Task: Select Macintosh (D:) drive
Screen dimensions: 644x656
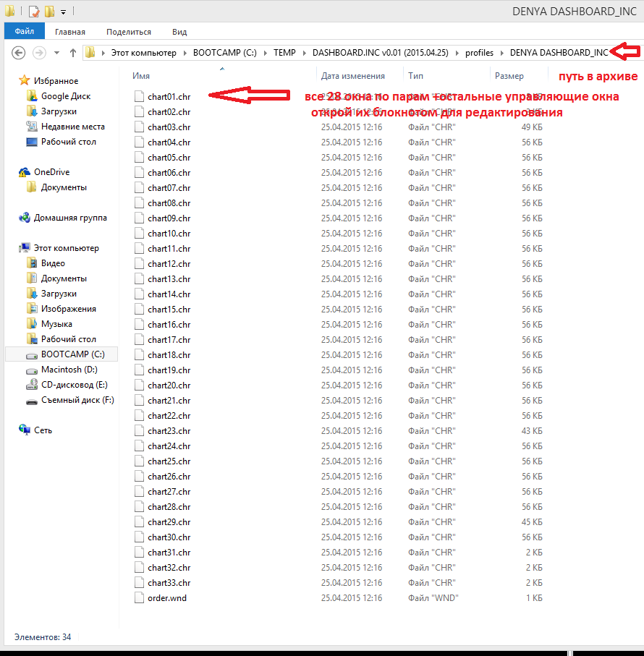Action: click(x=69, y=370)
